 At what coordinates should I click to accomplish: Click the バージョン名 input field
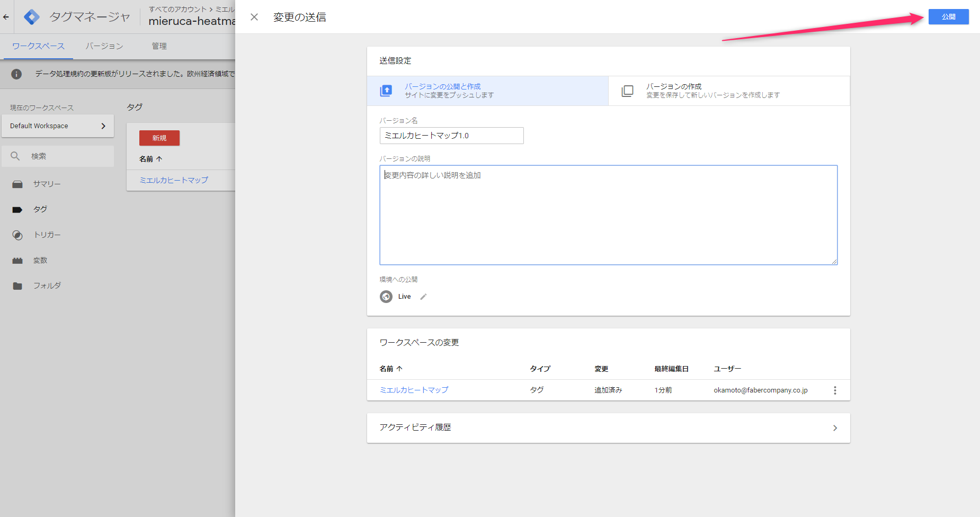(451, 136)
